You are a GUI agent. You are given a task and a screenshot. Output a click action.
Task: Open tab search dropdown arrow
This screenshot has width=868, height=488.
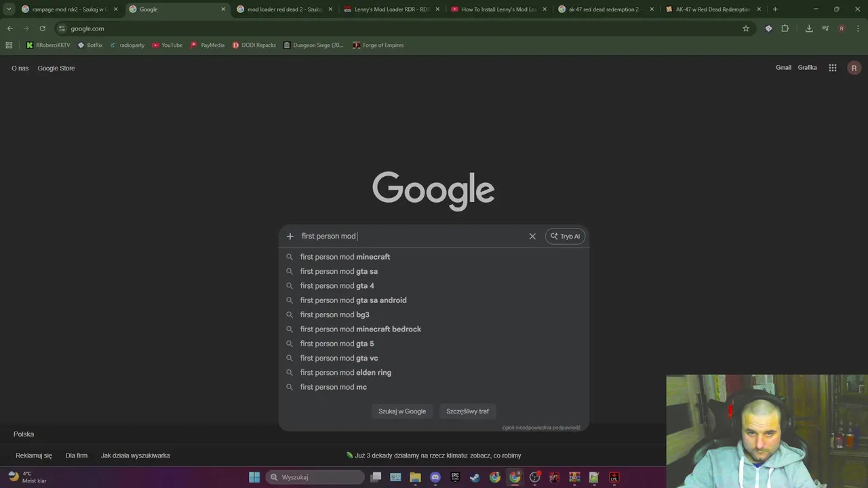coord(9,9)
